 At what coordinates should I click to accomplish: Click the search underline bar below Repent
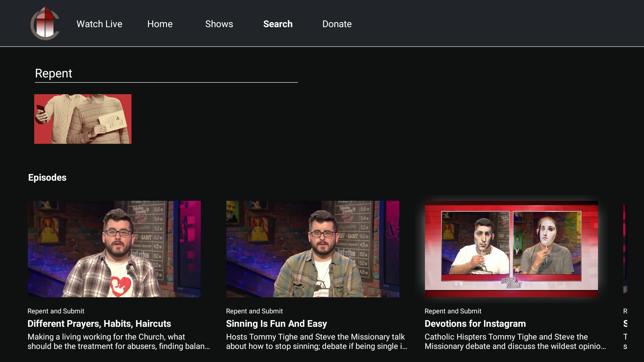click(166, 81)
